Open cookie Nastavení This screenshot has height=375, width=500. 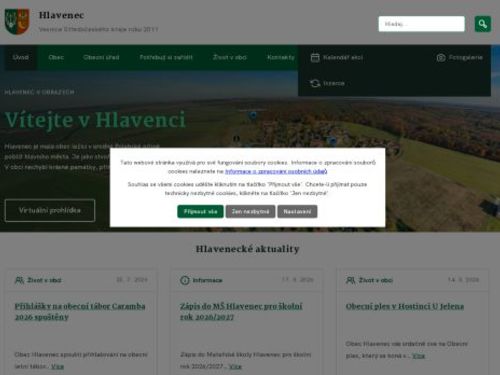pyautogui.click(x=297, y=211)
